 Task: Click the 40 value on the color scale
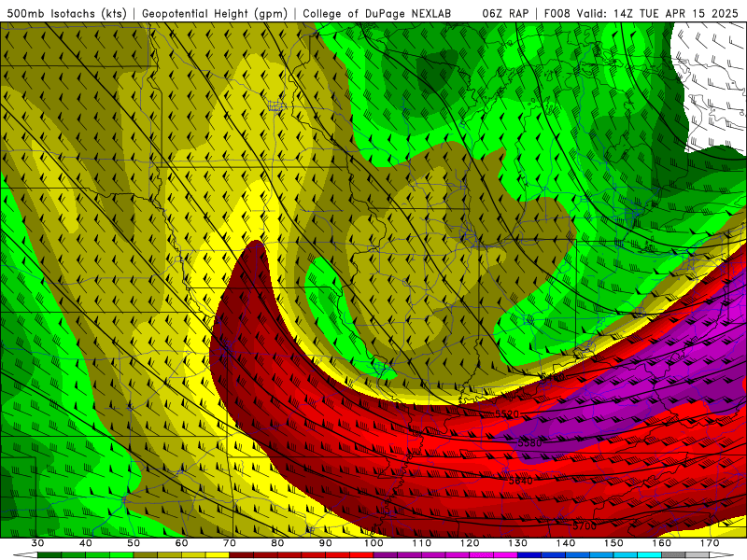[86, 543]
